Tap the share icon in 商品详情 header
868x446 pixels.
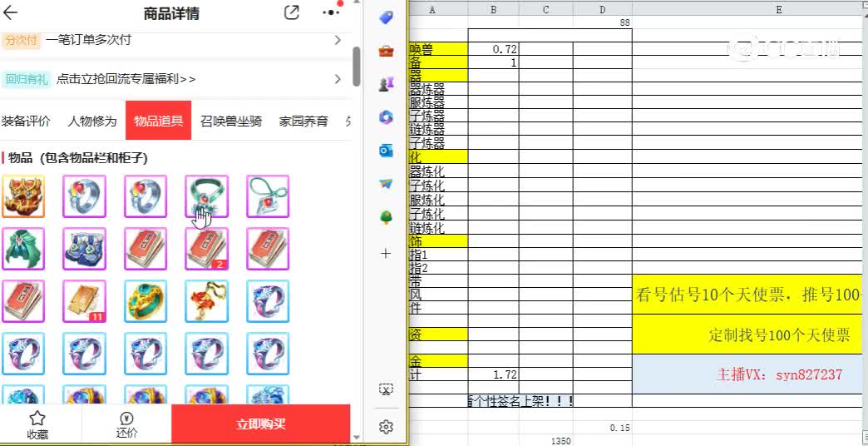tap(291, 12)
